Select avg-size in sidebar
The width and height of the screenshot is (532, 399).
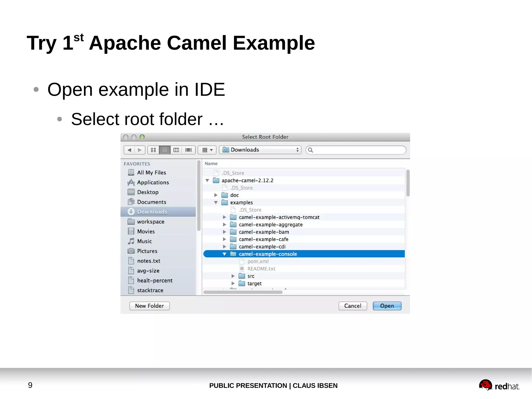[158, 271]
